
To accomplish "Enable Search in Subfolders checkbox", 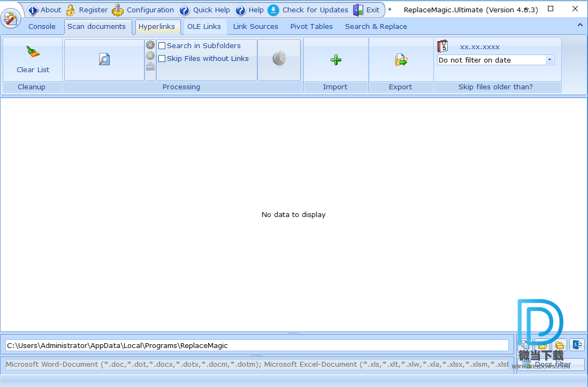I will click(162, 46).
